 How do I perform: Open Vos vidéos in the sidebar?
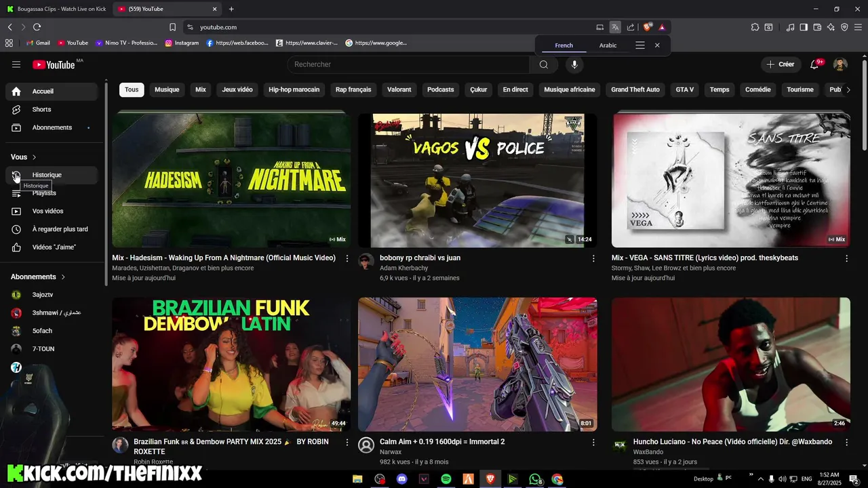pyautogui.click(x=52, y=211)
